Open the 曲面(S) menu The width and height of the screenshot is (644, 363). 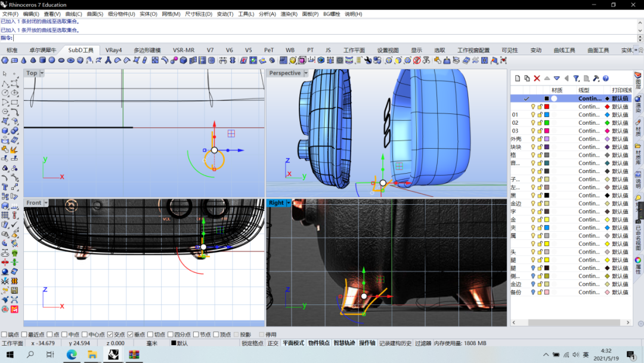tap(95, 14)
